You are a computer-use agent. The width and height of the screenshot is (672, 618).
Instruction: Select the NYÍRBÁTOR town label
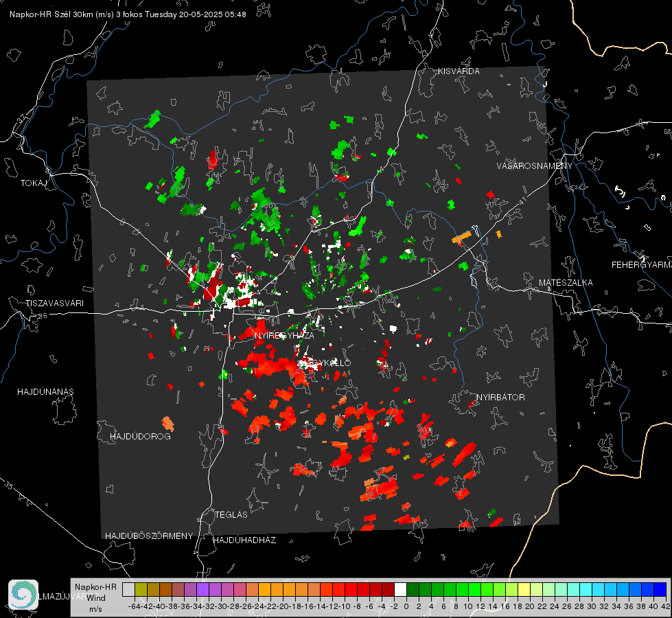coord(500,398)
